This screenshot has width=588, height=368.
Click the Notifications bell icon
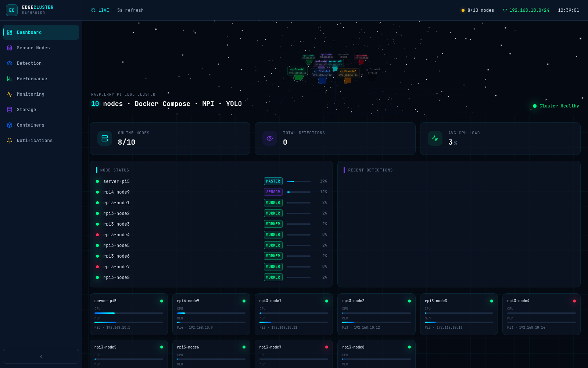pyautogui.click(x=10, y=141)
